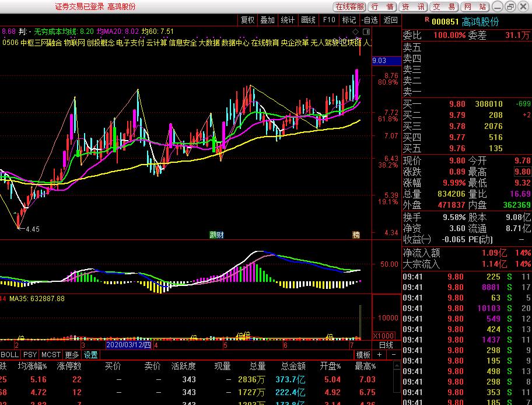Open F10 company information
The image size is (532, 405).
point(329,20)
